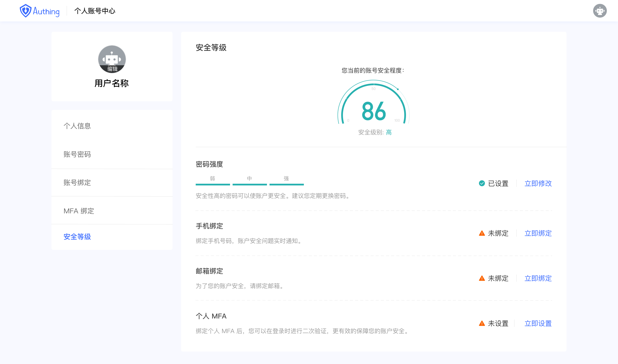Screen dimensions: 618x364
Task: Click the 弱 password strength segment
Action: (213, 184)
